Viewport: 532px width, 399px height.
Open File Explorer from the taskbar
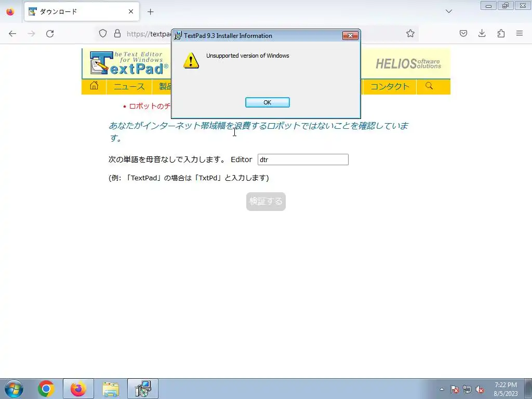coord(111,389)
